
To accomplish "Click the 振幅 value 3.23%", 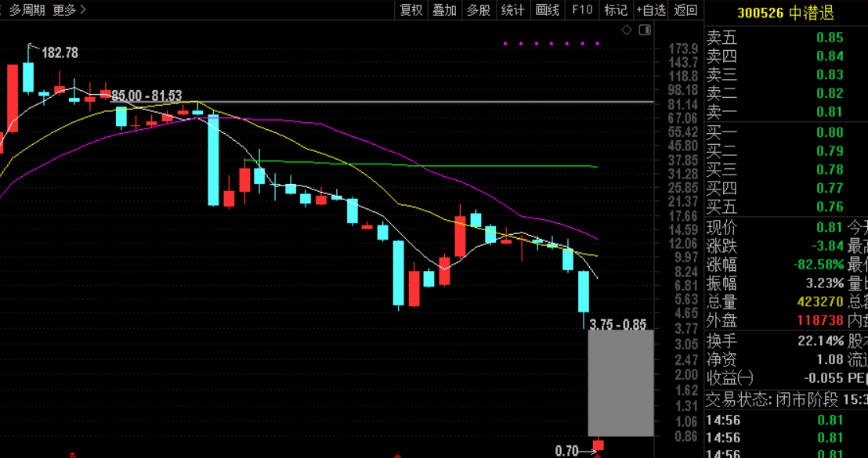I will (824, 283).
